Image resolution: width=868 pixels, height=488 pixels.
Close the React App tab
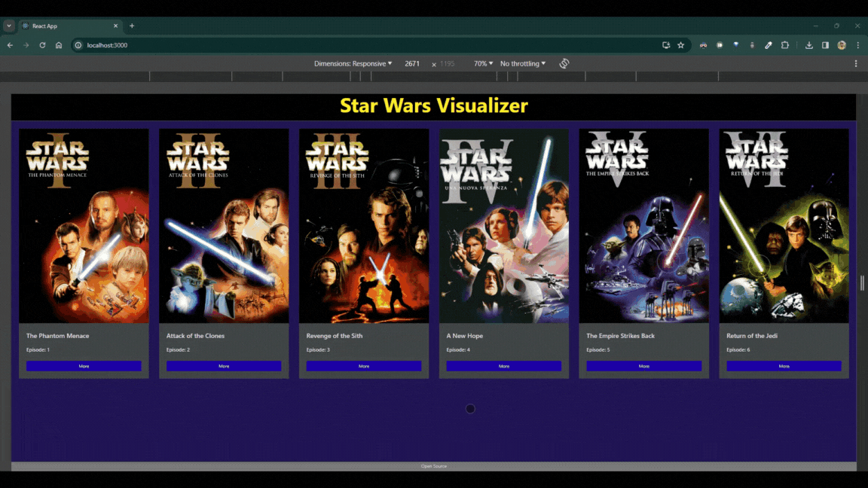[116, 26]
